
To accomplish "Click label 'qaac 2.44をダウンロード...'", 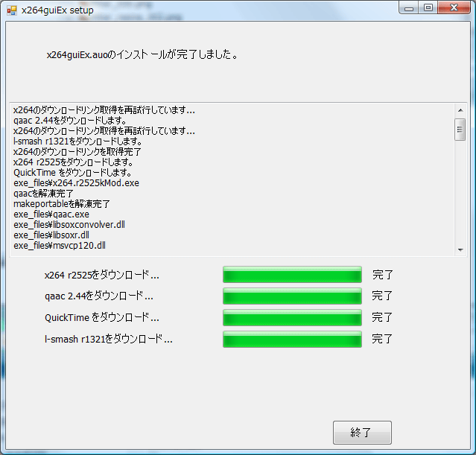I will [x=99, y=296].
